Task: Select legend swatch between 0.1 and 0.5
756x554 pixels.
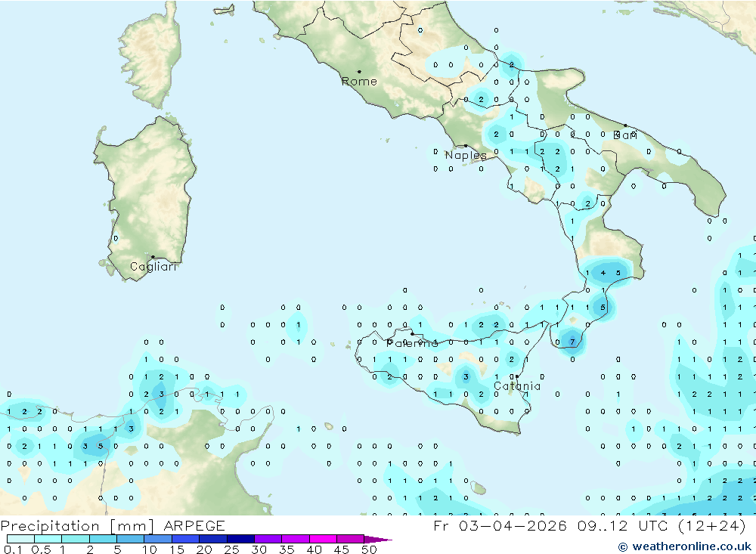Action: [20, 539]
